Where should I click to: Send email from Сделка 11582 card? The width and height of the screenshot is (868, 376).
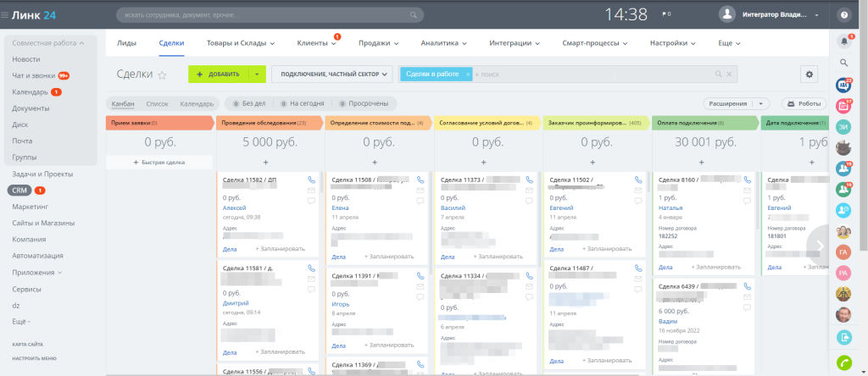[311, 191]
